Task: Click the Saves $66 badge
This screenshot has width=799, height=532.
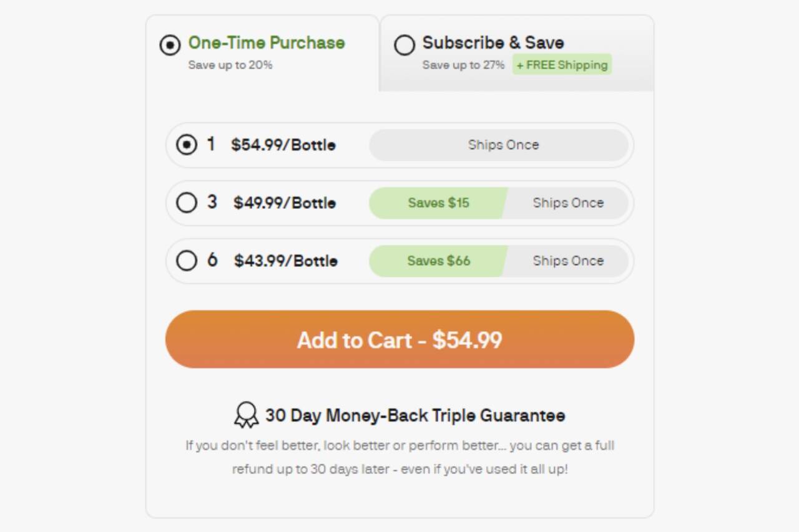Action: (438, 261)
